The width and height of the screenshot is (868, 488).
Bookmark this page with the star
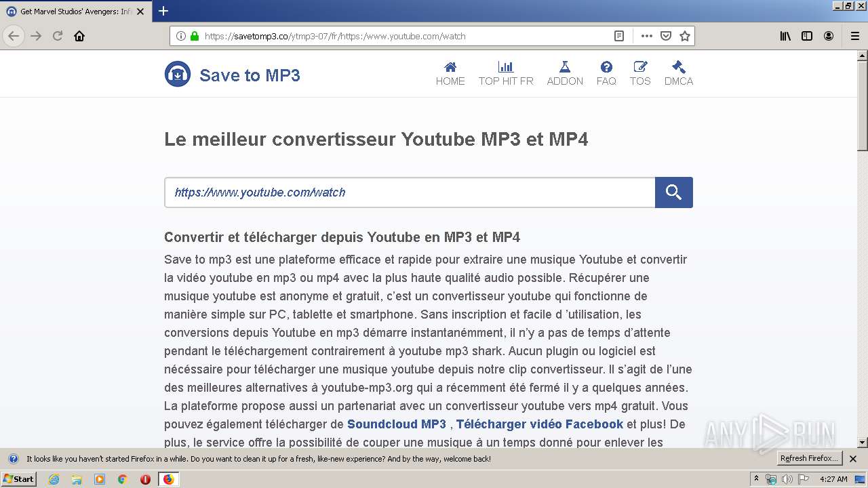(685, 36)
